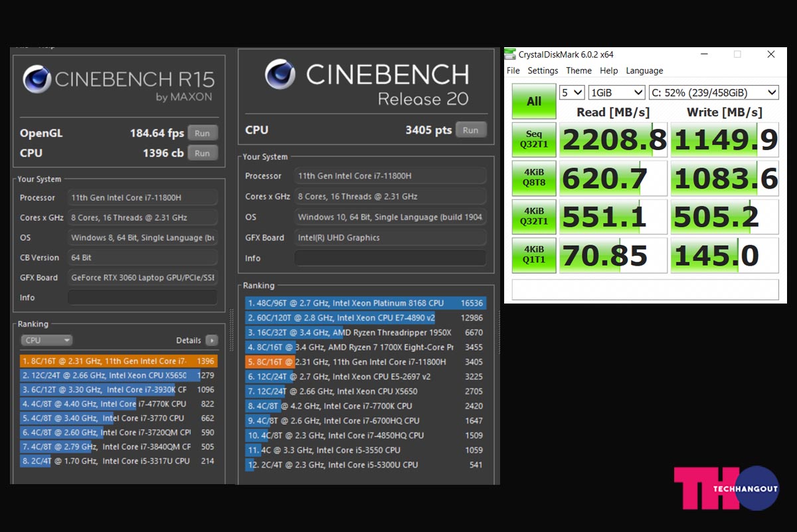Click the 4KiB Q8T8 read result 620.7
Image resolution: width=797 pixels, height=532 pixels.
[613, 179]
